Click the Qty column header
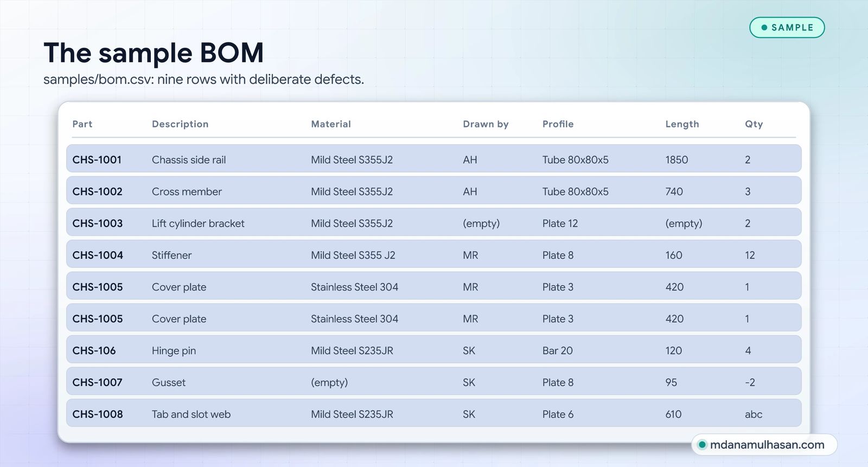Viewport: 868px width, 467px height. (x=754, y=124)
